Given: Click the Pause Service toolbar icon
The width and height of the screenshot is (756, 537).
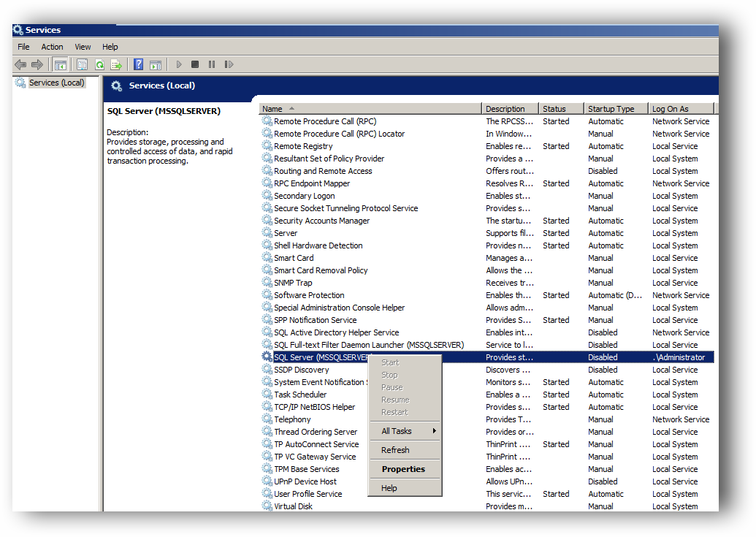Looking at the screenshot, I should pyautogui.click(x=212, y=64).
